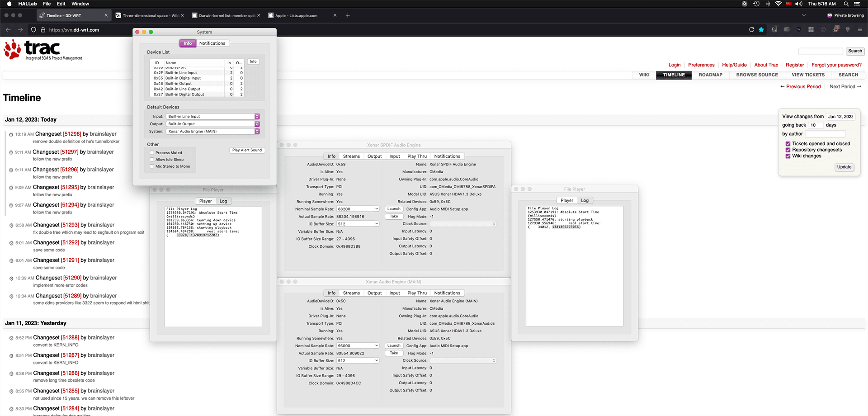Click Launch button in Xonar SPDIF window
The width and height of the screenshot is (868, 416).
pyautogui.click(x=394, y=209)
